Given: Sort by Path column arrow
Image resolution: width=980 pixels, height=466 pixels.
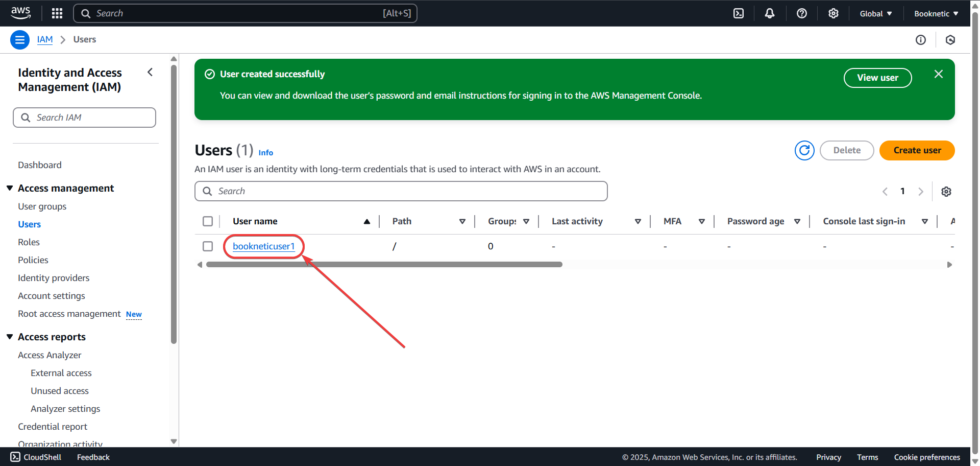Looking at the screenshot, I should tap(462, 221).
